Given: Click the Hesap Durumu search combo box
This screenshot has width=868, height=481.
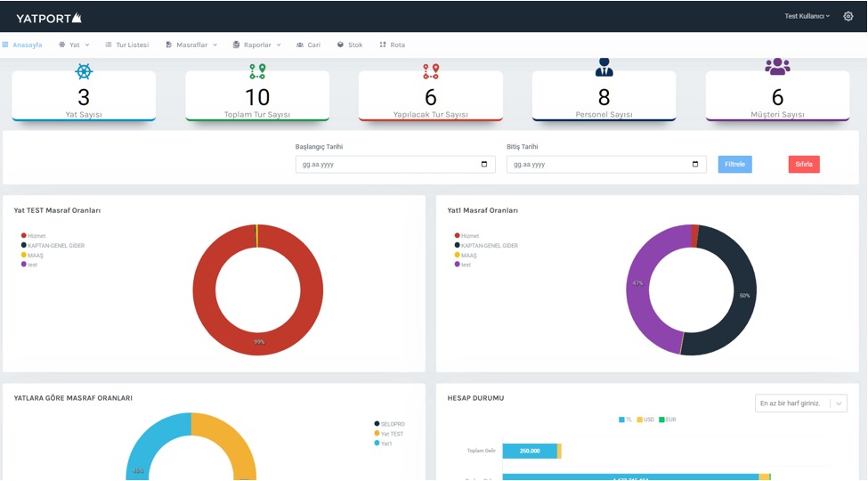Looking at the screenshot, I should tap(800, 404).
